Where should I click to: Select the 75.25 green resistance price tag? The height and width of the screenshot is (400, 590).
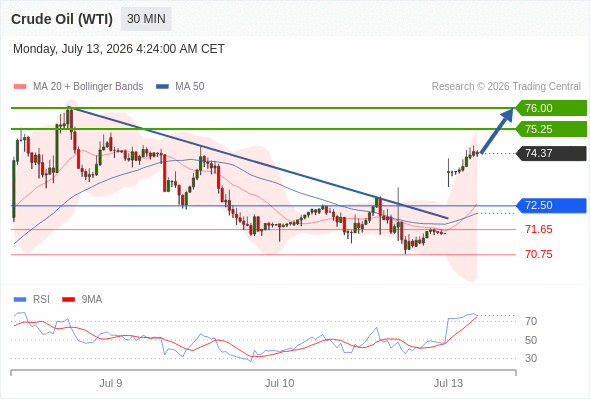pyautogui.click(x=551, y=129)
